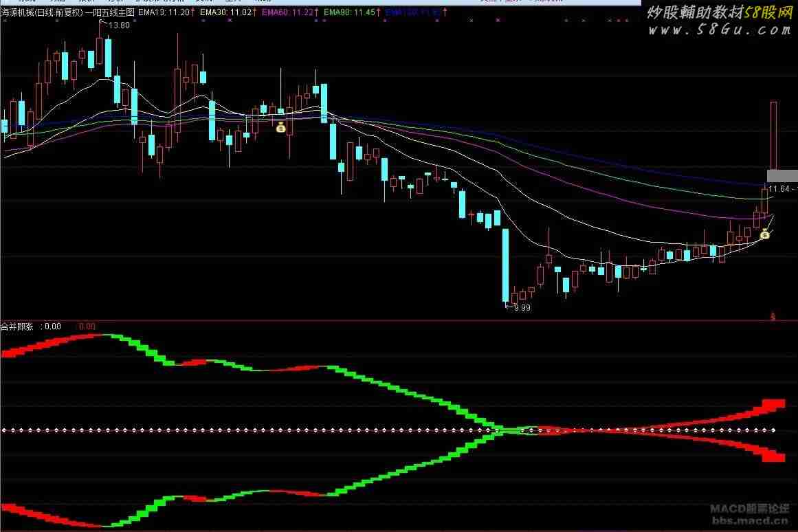Screen dimensions: 798x532
Task: Click the red 0.00 indicator value
Action: [87, 326]
